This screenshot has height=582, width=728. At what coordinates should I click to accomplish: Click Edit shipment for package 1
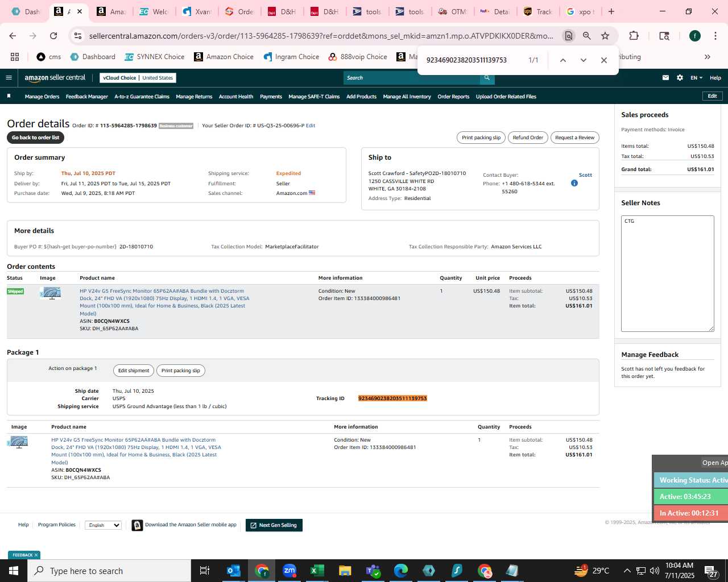134,371
